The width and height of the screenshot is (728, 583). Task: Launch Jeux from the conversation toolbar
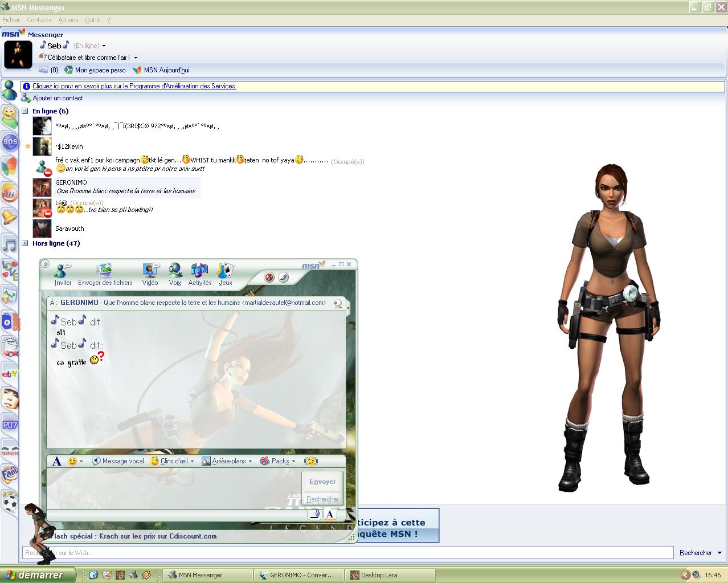click(x=226, y=274)
